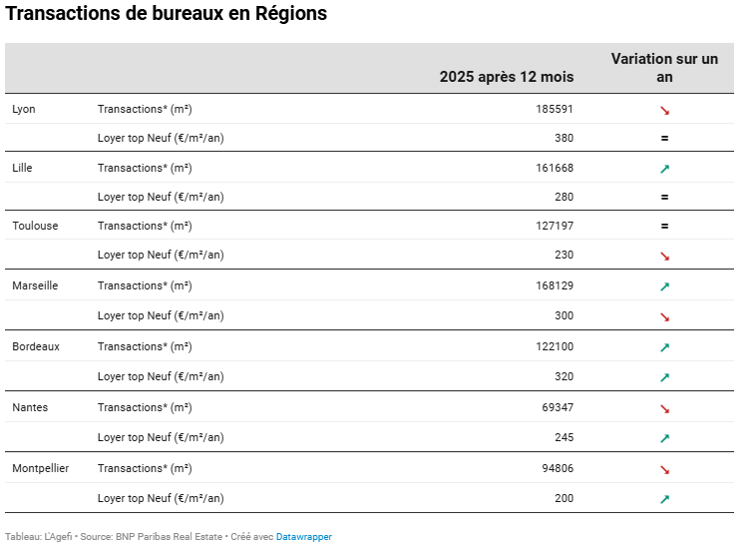The image size is (756, 546).
Task: Click the red down arrow for Nantes Transactions
Action: pyautogui.click(x=664, y=408)
